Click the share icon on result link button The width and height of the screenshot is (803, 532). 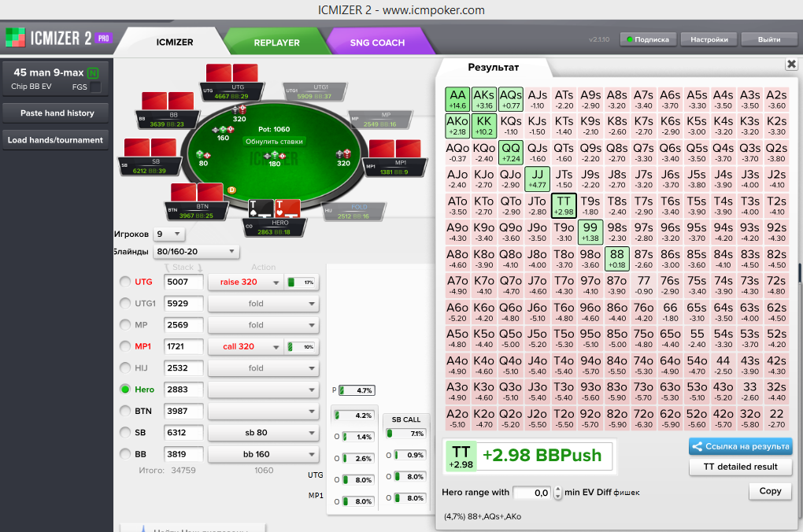tap(697, 446)
